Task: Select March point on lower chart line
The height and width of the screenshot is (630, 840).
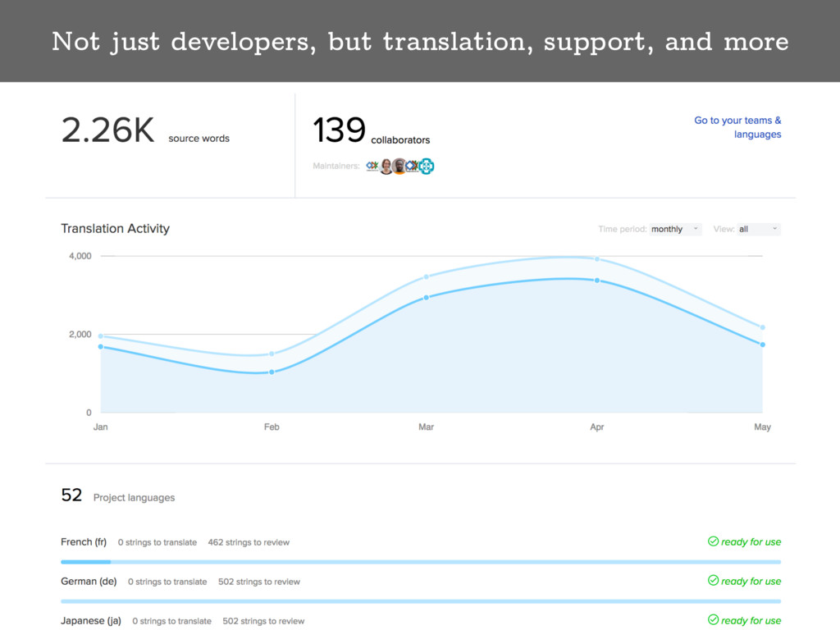Action: click(427, 297)
